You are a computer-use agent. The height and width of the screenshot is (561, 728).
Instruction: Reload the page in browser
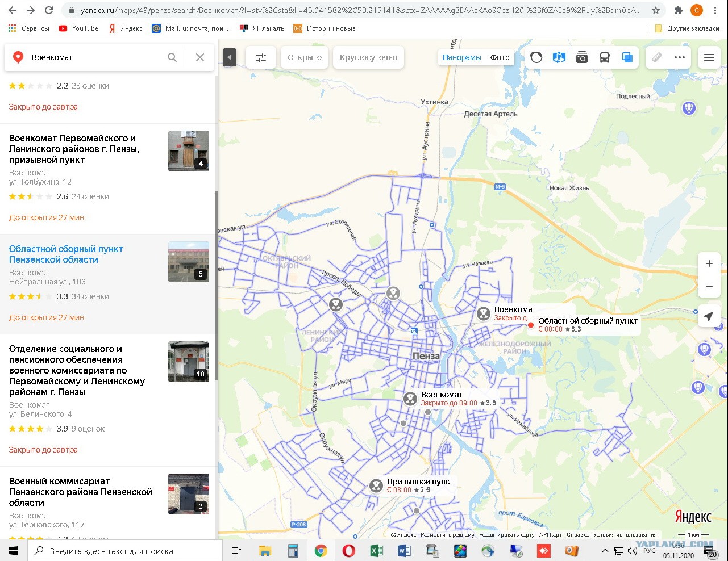(49, 10)
